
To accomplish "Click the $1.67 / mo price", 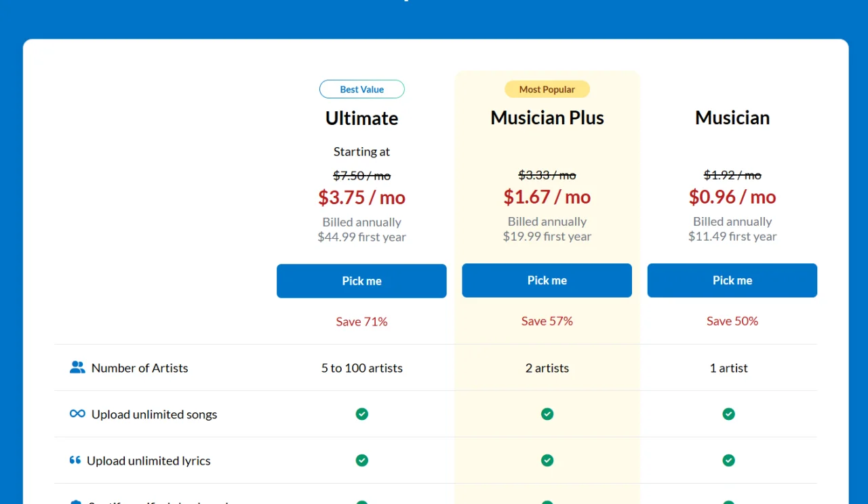I will tap(547, 197).
